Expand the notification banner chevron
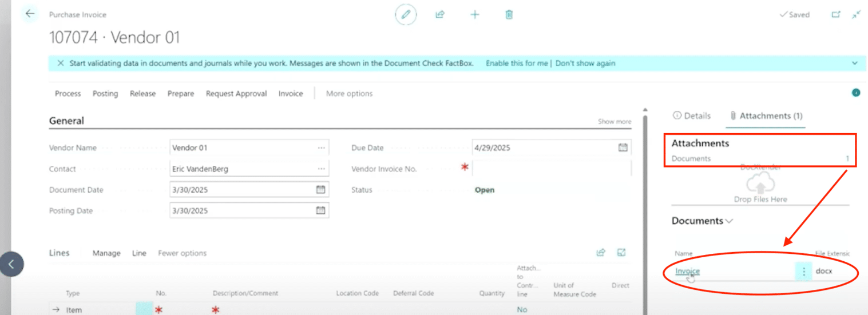 pos(855,63)
